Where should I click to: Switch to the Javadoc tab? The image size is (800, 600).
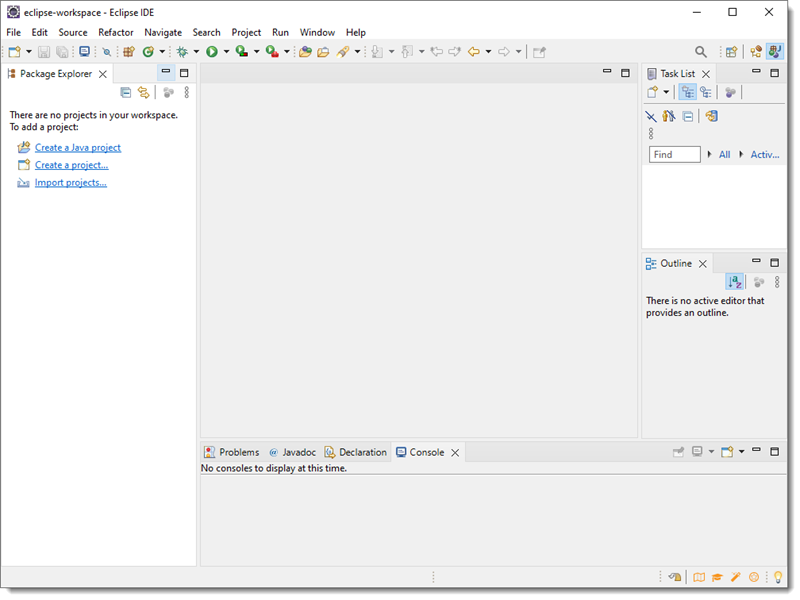point(292,453)
